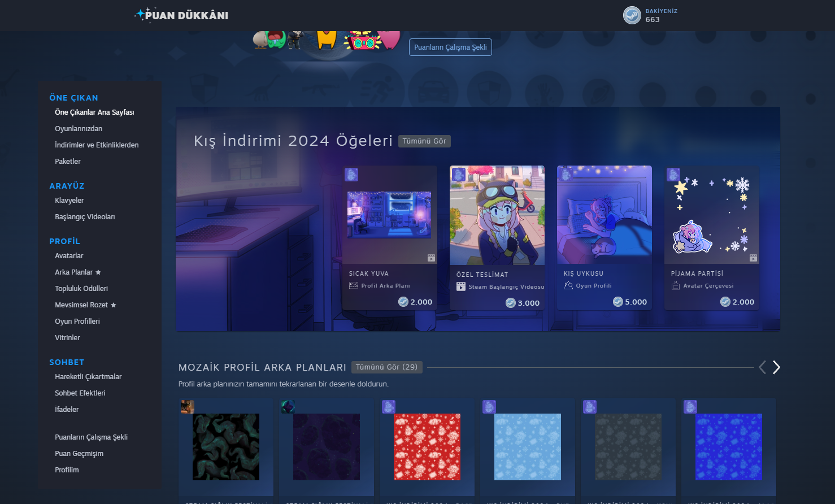Select İfadeler in the sidebar
Image resolution: width=835 pixels, height=504 pixels.
point(67,410)
